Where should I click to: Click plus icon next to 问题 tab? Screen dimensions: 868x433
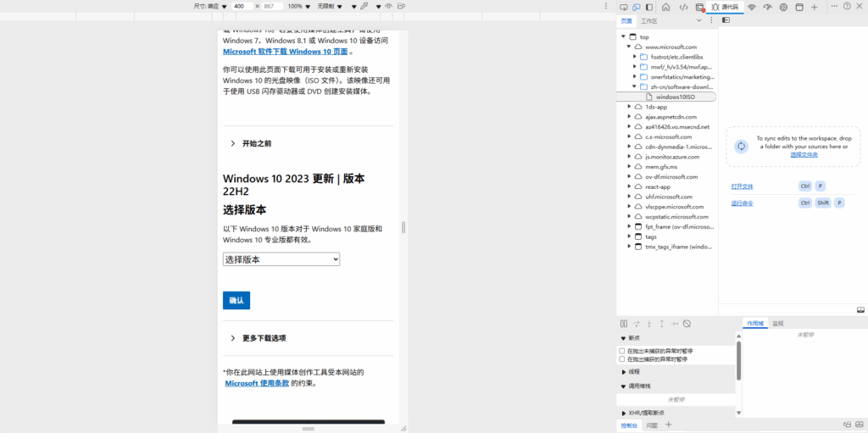668,425
